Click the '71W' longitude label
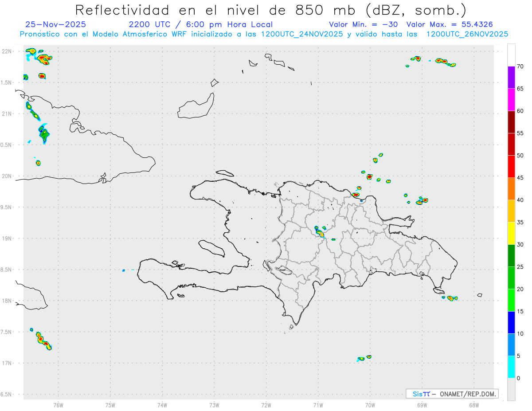Screen dimensions: 532x411 318,404
